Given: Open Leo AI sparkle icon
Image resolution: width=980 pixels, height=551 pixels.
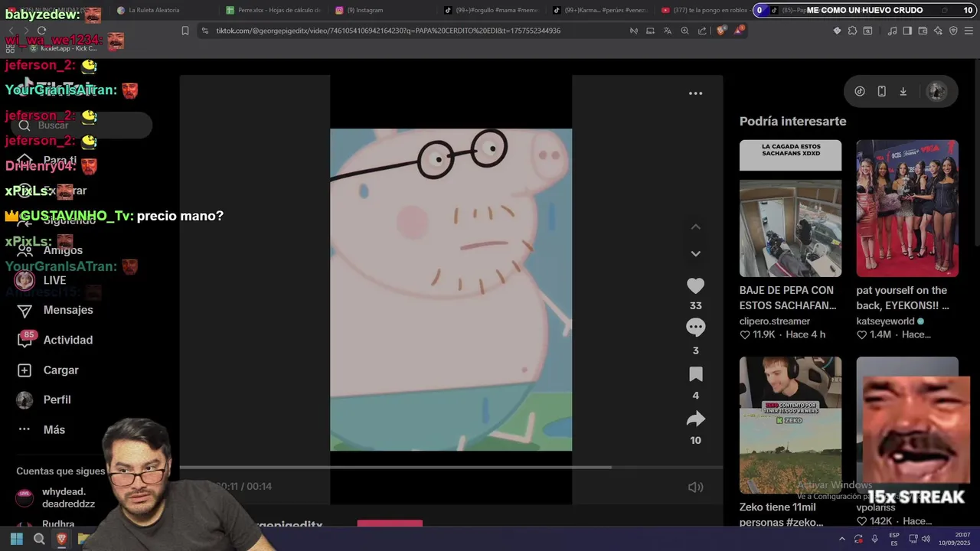Looking at the screenshot, I should [938, 31].
